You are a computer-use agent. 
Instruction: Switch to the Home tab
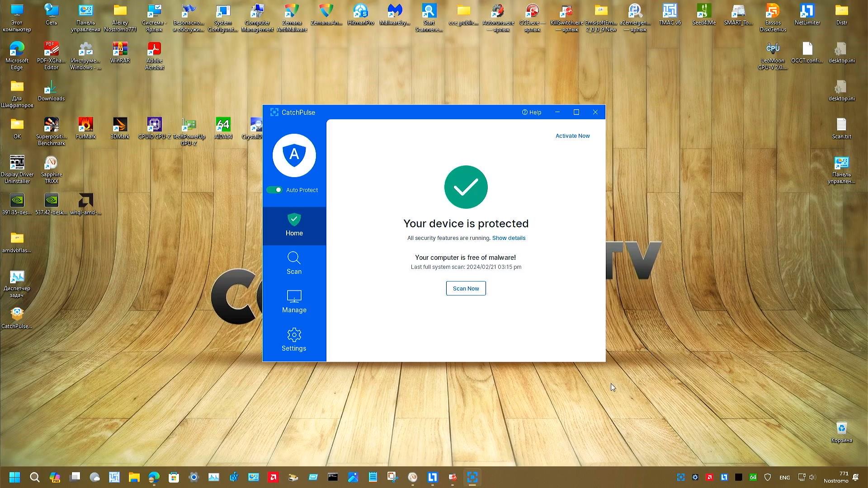[x=294, y=226]
